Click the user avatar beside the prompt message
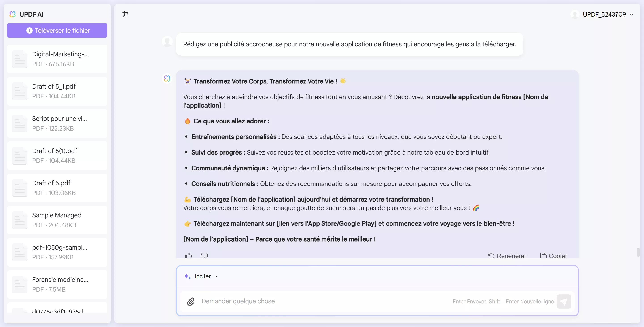Viewport: 644px width, 327px height. click(167, 42)
